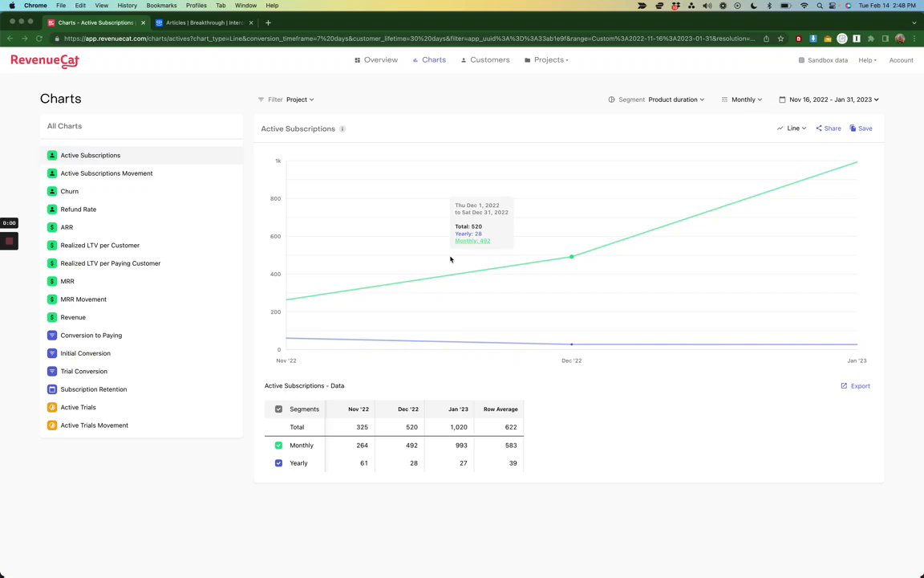Click the Trial Conversion funnel icon
The width and height of the screenshot is (924, 578).
[52, 371]
